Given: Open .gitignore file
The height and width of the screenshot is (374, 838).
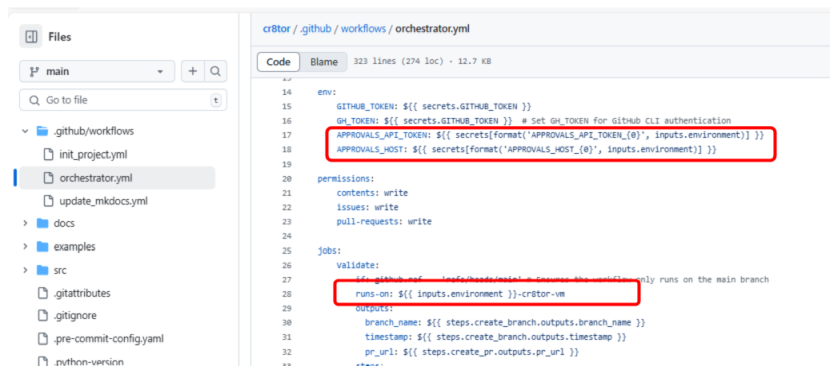Looking at the screenshot, I should [75, 316].
